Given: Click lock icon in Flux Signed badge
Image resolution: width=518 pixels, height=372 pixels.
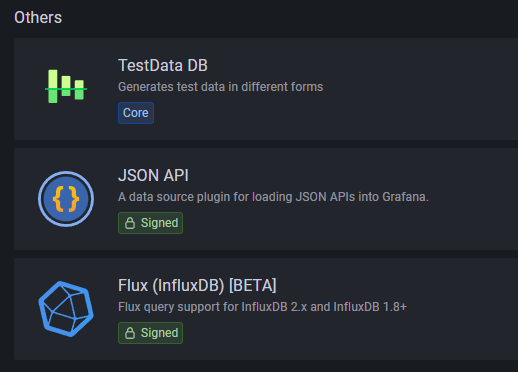Looking at the screenshot, I should coord(130,333).
